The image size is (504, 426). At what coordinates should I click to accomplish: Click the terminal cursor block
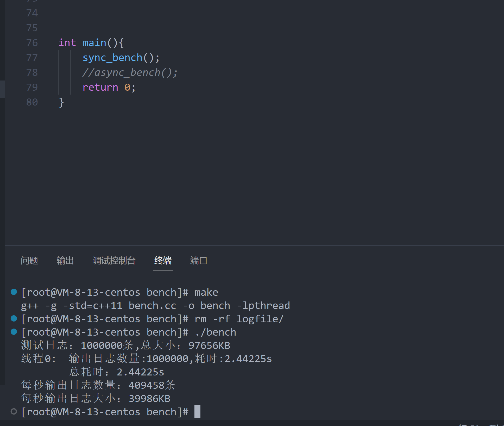pyautogui.click(x=197, y=412)
